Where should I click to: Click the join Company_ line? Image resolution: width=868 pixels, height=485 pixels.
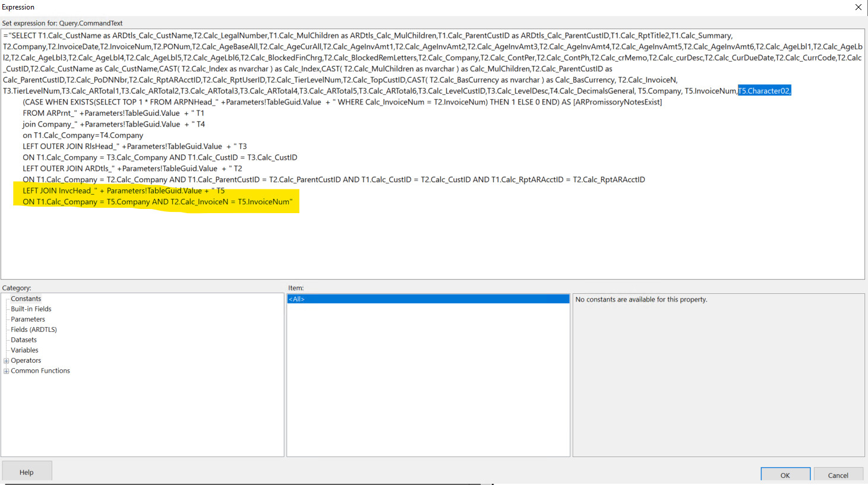113,124
